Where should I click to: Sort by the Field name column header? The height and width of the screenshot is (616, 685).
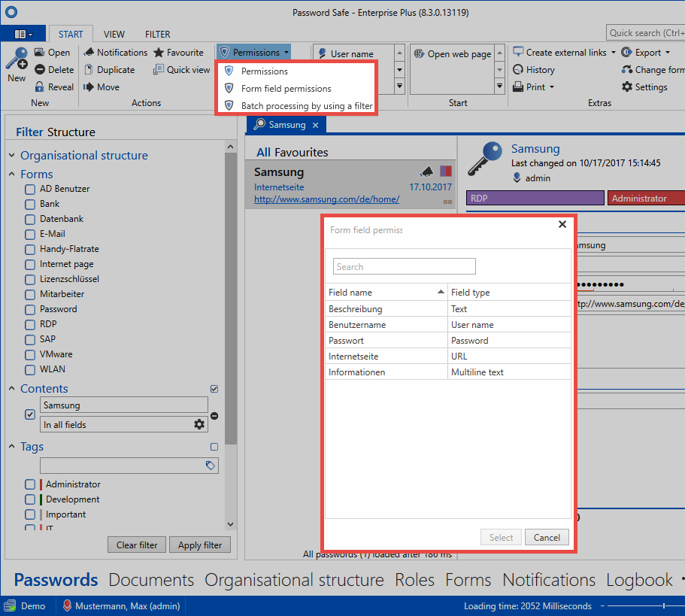tap(386, 293)
